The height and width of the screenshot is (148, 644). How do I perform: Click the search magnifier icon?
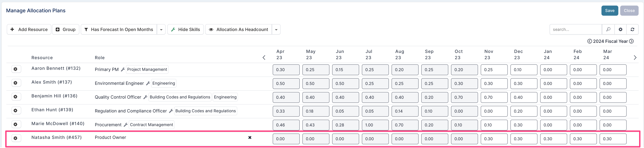[x=608, y=29]
